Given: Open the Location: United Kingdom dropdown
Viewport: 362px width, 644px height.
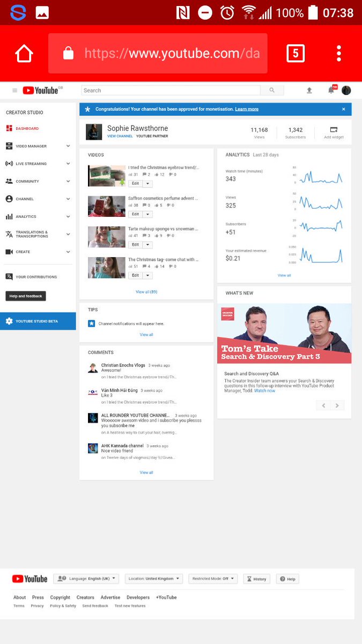Looking at the screenshot, I should pyautogui.click(x=154, y=579).
